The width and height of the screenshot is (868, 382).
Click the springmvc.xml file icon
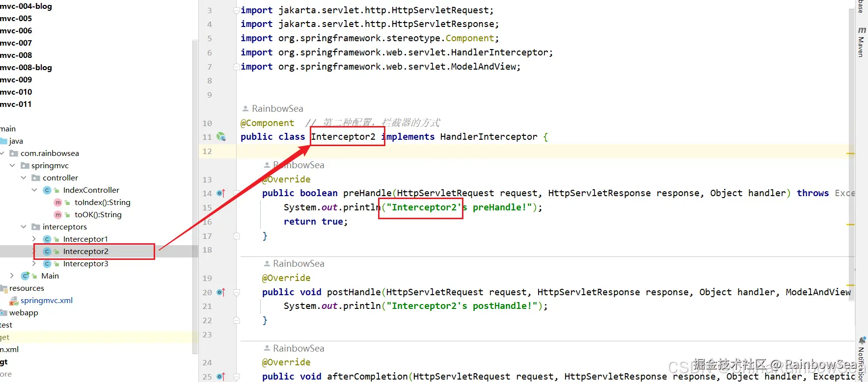[x=14, y=301]
